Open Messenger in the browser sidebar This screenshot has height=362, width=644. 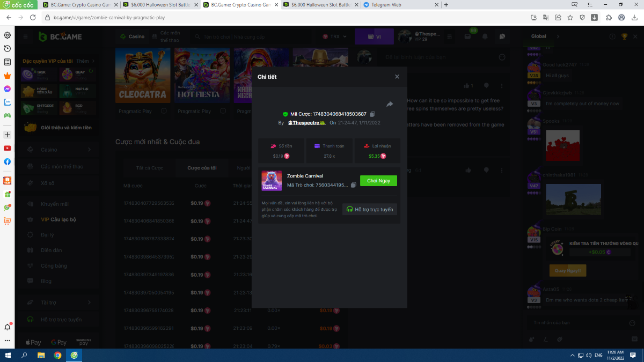(x=8, y=89)
